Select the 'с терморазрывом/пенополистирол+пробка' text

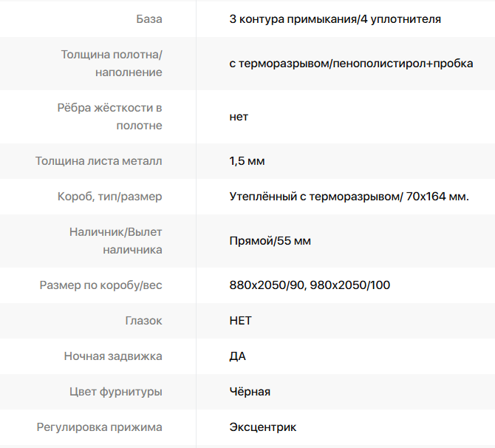click(x=351, y=64)
